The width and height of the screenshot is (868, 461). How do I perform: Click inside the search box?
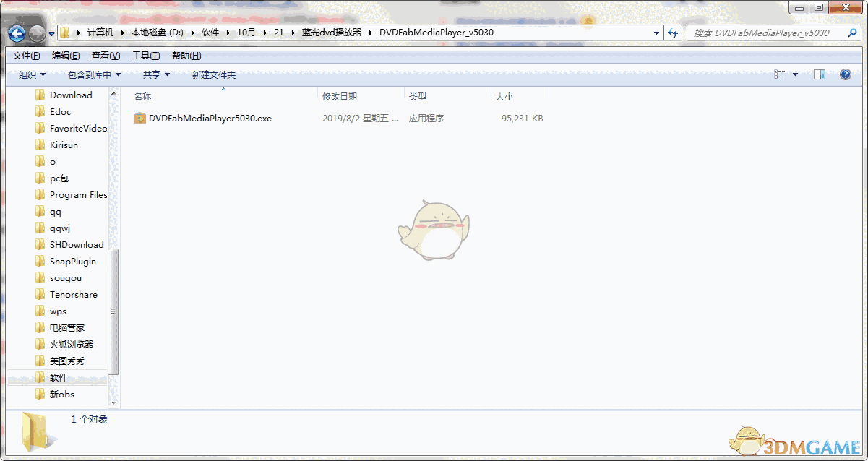[x=744, y=33]
